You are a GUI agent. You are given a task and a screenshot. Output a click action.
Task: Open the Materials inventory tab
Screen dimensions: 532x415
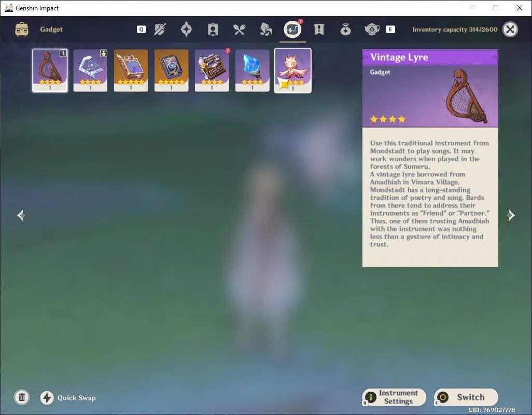coord(265,30)
